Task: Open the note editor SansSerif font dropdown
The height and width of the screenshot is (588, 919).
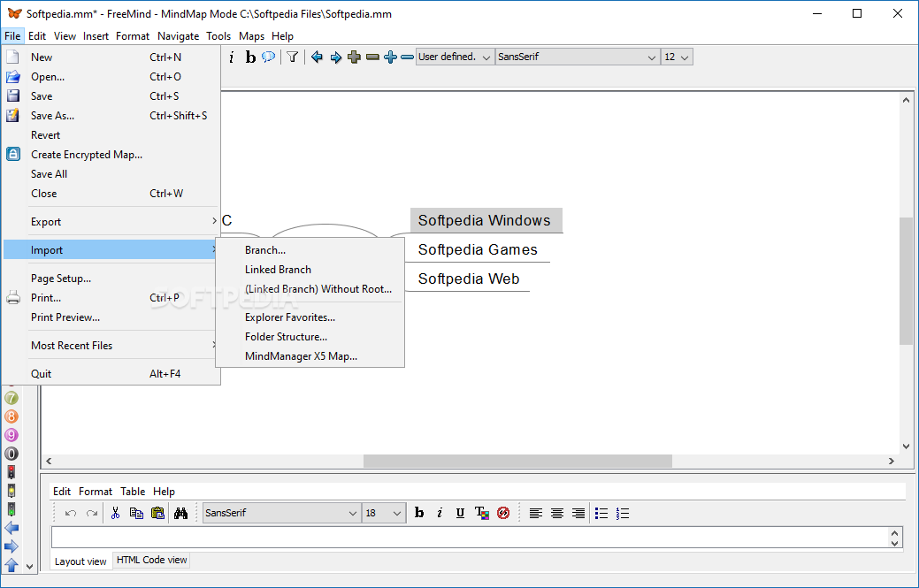Action: 281,513
